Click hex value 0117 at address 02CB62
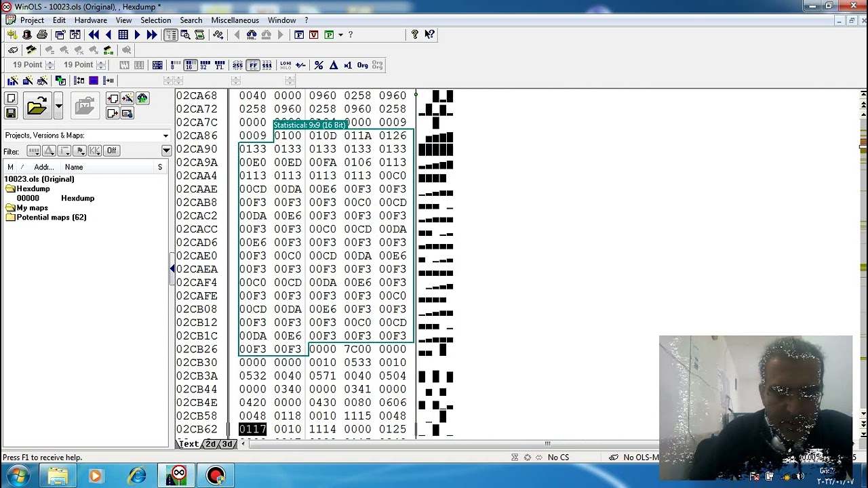 tap(252, 429)
